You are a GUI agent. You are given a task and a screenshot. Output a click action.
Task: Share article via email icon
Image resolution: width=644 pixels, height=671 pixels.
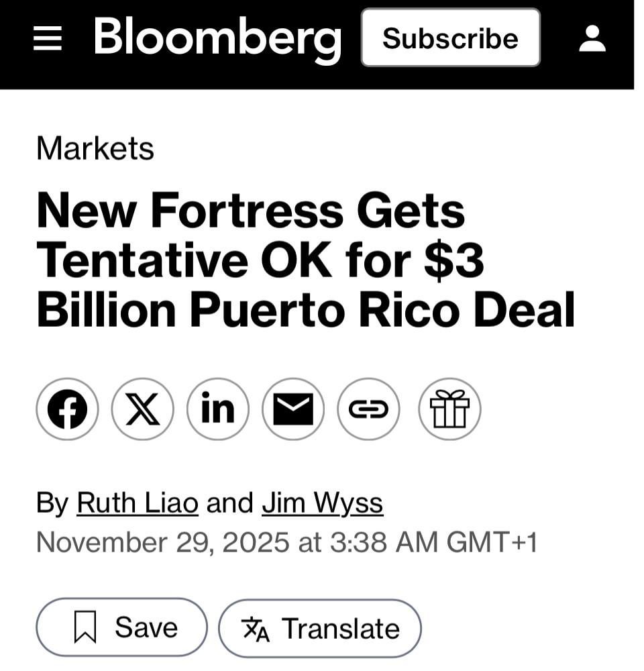(293, 409)
